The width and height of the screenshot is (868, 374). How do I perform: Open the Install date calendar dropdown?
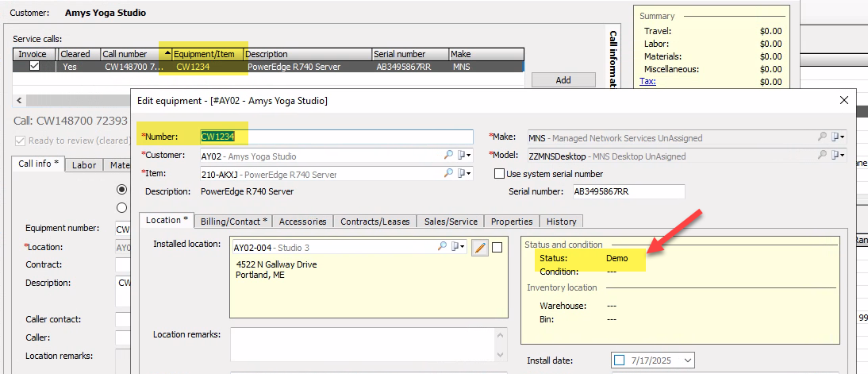pyautogui.click(x=686, y=361)
